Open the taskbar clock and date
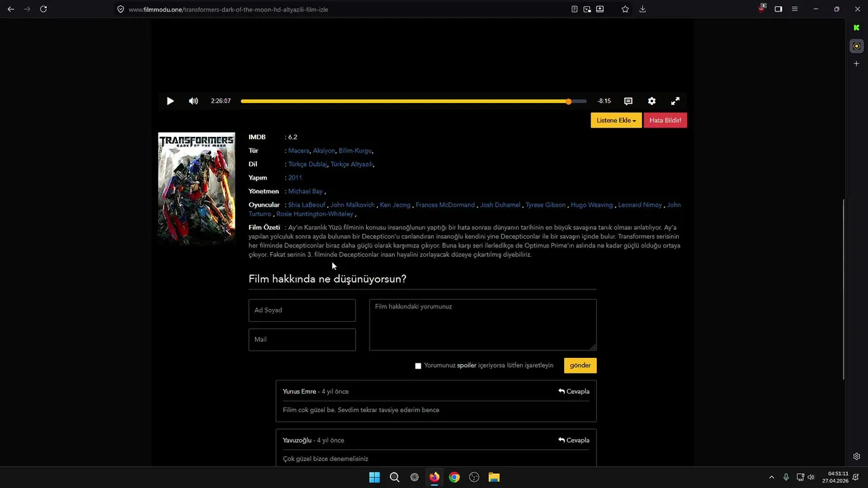The image size is (868, 488). [x=835, y=477]
